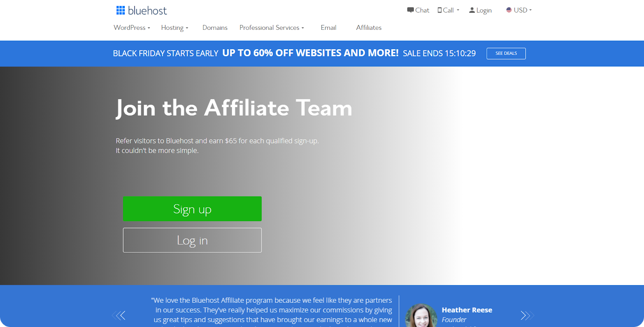Click the Bluehost grid logo icon

click(120, 10)
